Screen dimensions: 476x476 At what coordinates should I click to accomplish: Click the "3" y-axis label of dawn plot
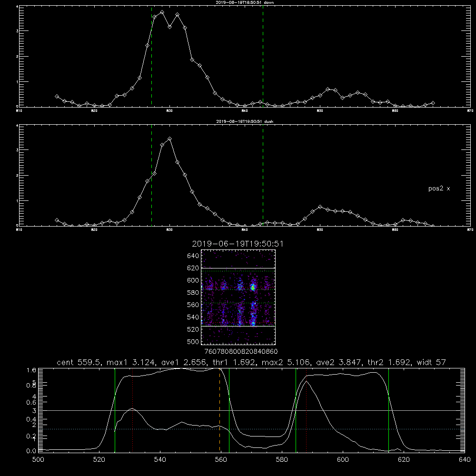click(17, 31)
